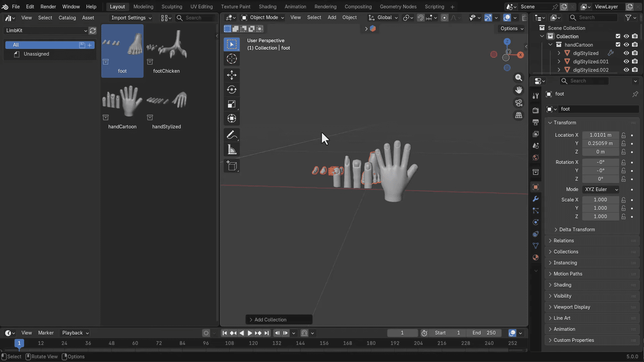Viewport: 644px width, 362px height.
Task: Expand the digiStylized object in the outliner
Action: pyautogui.click(x=559, y=53)
